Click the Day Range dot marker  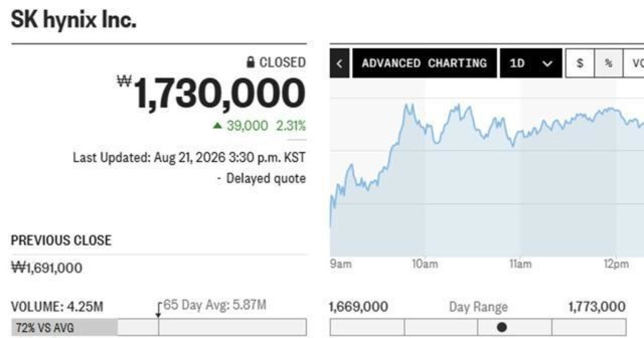(x=502, y=327)
